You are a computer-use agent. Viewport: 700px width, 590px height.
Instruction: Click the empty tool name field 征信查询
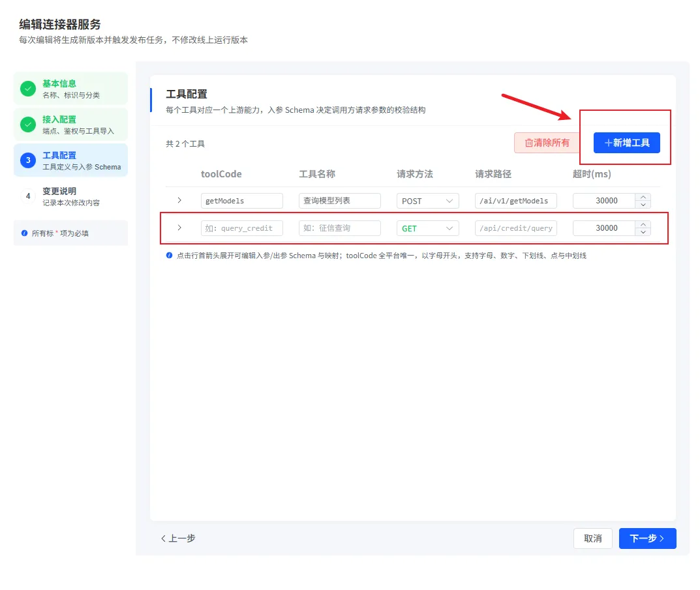(x=340, y=228)
